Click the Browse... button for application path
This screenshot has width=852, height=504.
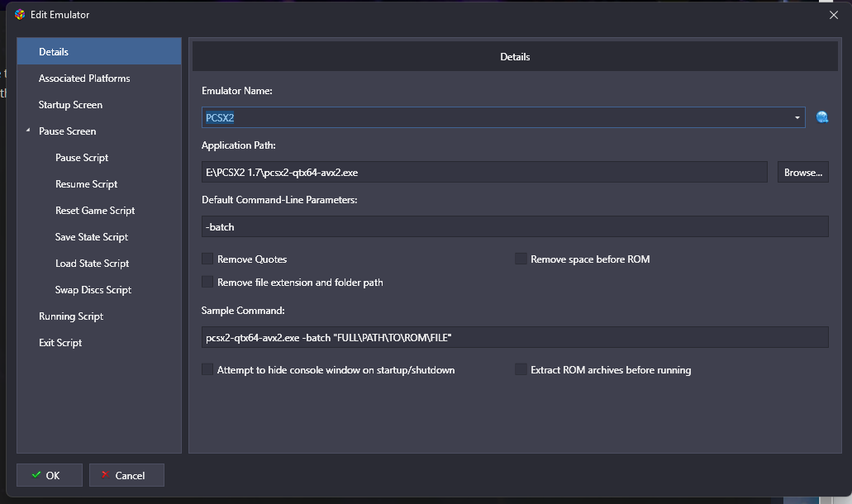(x=802, y=172)
